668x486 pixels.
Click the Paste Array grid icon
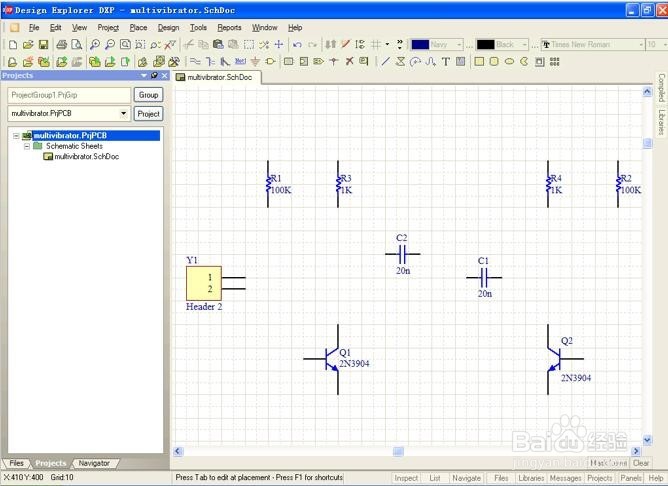[x=555, y=62]
